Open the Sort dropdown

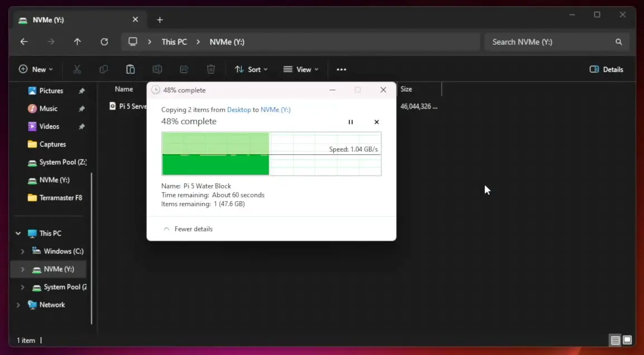coord(251,70)
